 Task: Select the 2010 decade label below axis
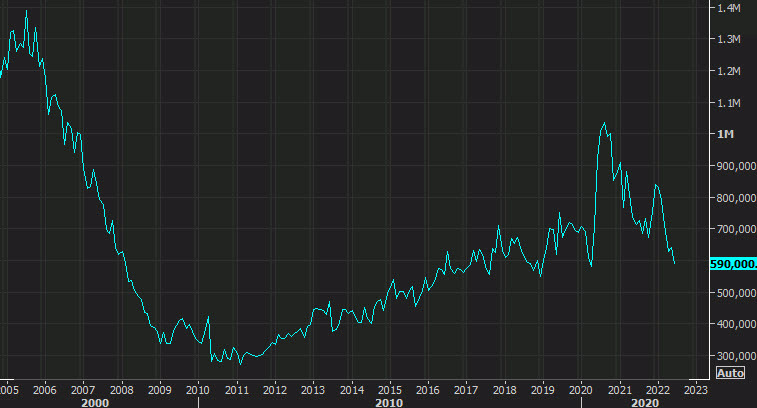(390, 402)
